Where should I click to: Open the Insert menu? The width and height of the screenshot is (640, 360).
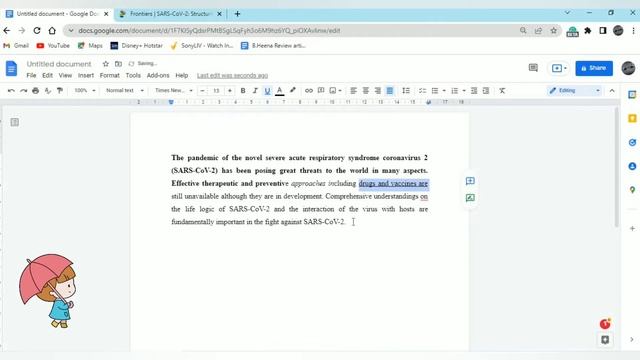click(x=86, y=76)
